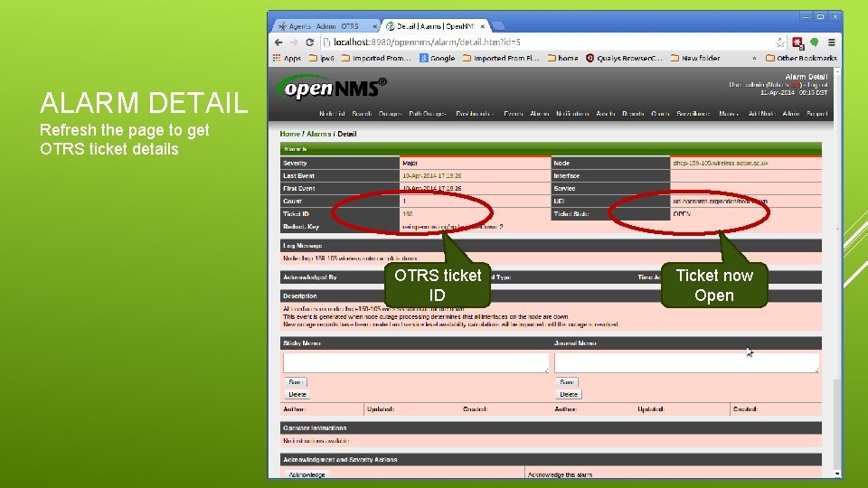Viewport: 868px width, 488px height.
Task: Open Search in the navigation bar
Action: 362,114
